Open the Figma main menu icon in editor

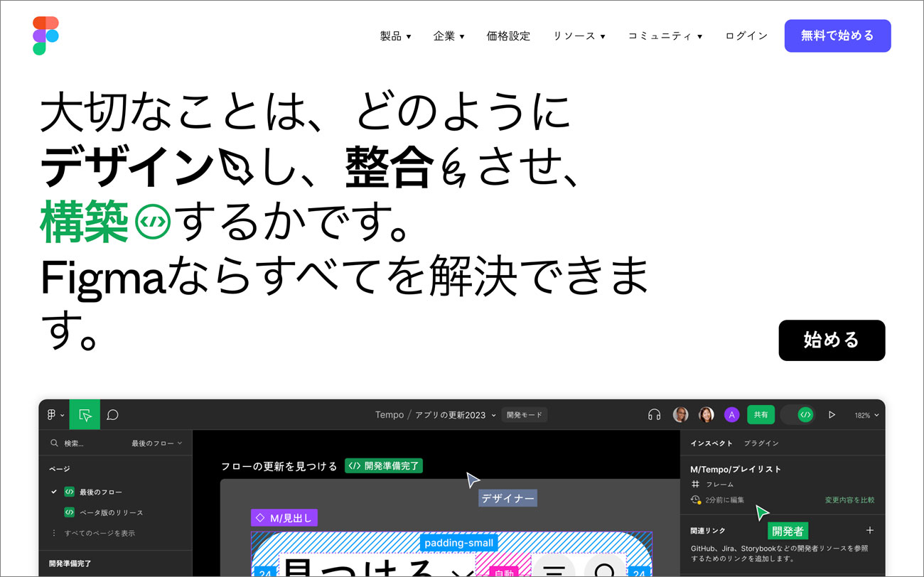(x=55, y=415)
